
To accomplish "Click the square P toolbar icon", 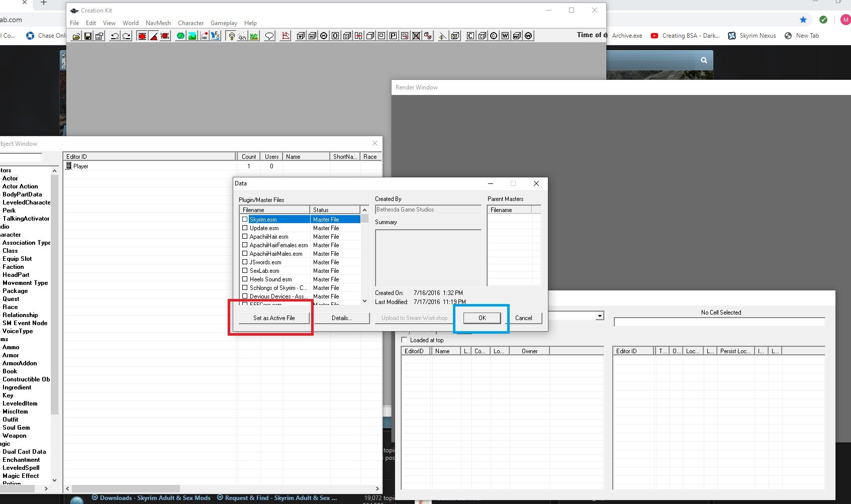I will pyautogui.click(x=393, y=36).
